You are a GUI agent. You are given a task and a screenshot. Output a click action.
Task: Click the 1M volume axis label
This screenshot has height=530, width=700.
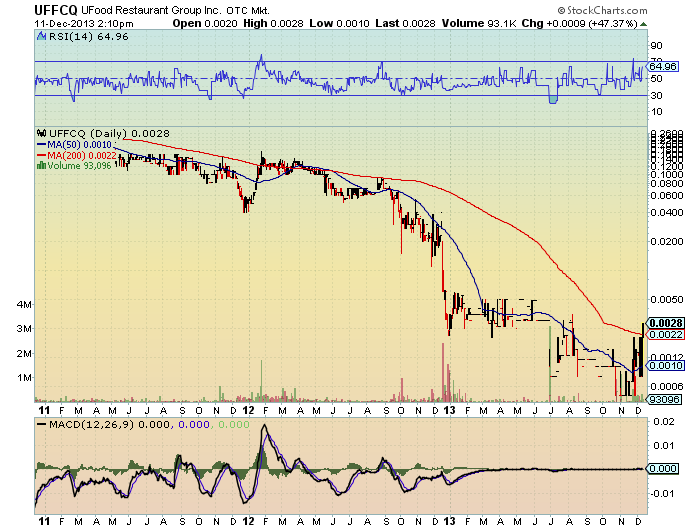[25, 378]
